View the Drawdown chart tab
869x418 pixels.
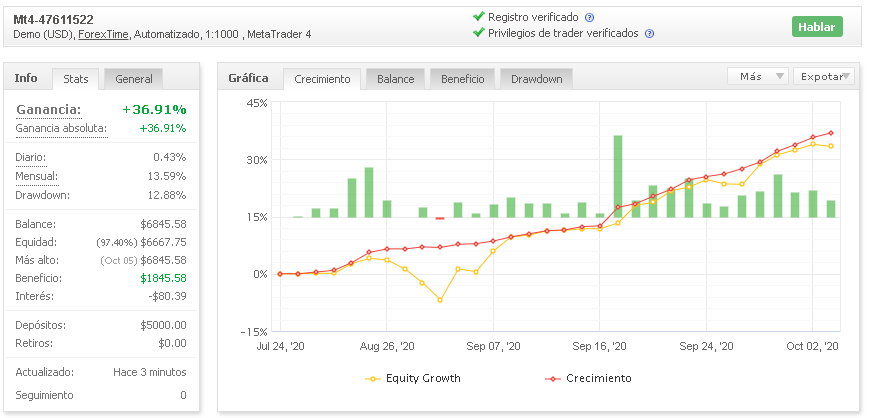(x=537, y=79)
